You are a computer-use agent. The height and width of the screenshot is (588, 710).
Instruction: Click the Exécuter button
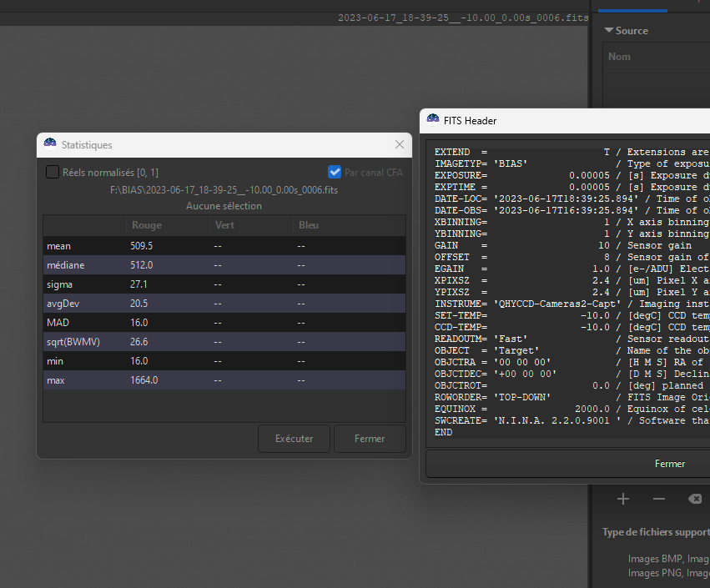pos(294,439)
